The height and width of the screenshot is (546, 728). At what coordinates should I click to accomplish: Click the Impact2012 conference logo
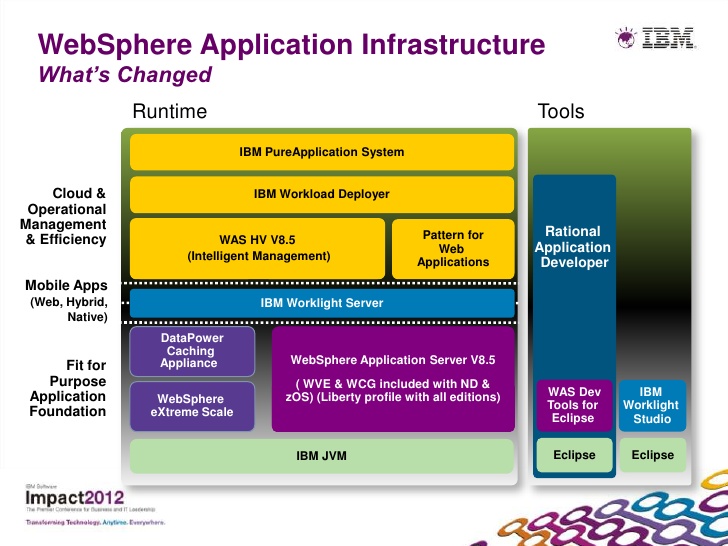(75, 498)
